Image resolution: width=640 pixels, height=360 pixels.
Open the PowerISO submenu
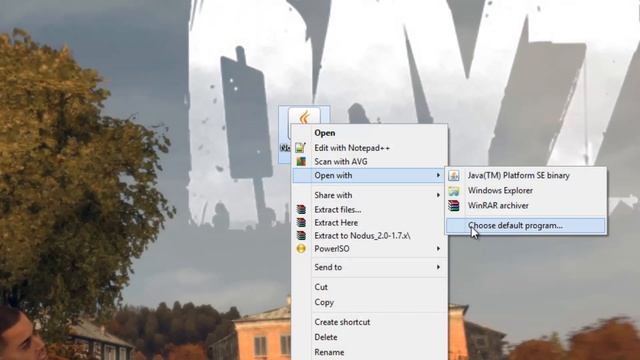tap(369, 249)
